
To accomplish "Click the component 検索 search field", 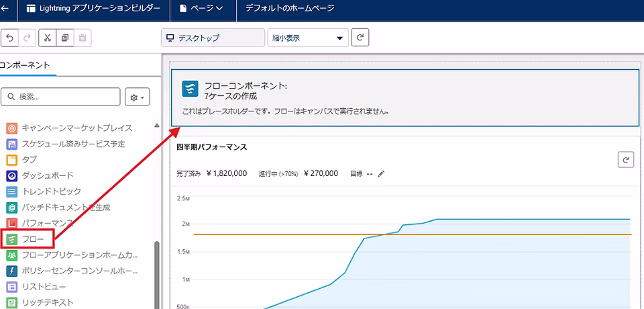I will click(x=61, y=97).
